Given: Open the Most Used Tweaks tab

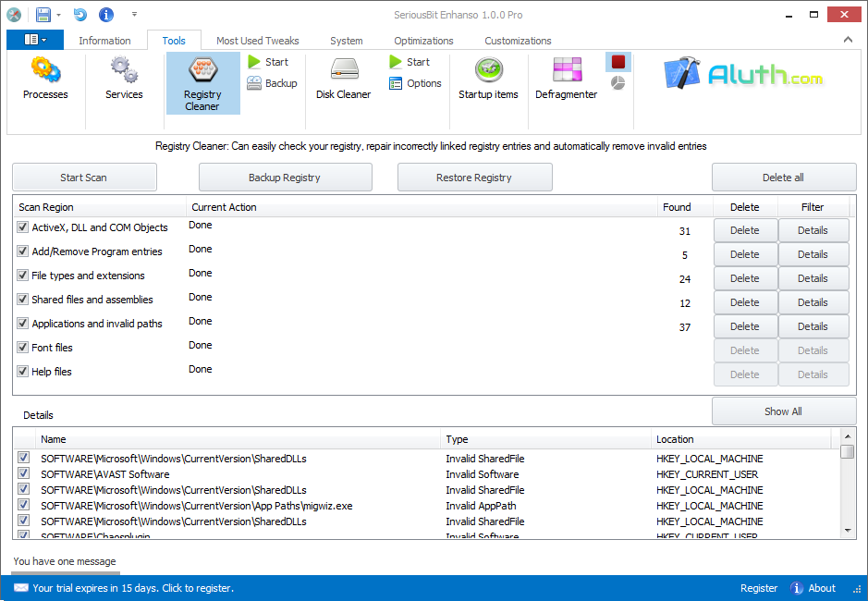Looking at the screenshot, I should click(x=257, y=41).
